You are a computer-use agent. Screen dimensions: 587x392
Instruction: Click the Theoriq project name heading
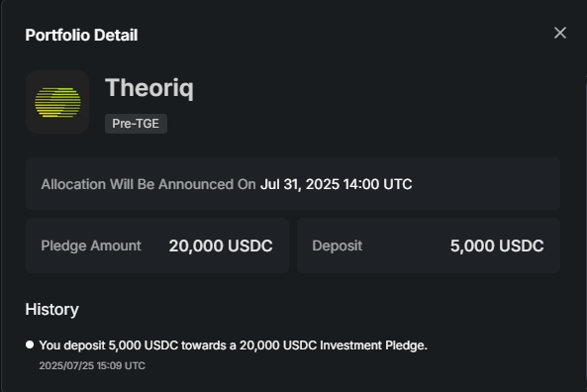point(149,88)
